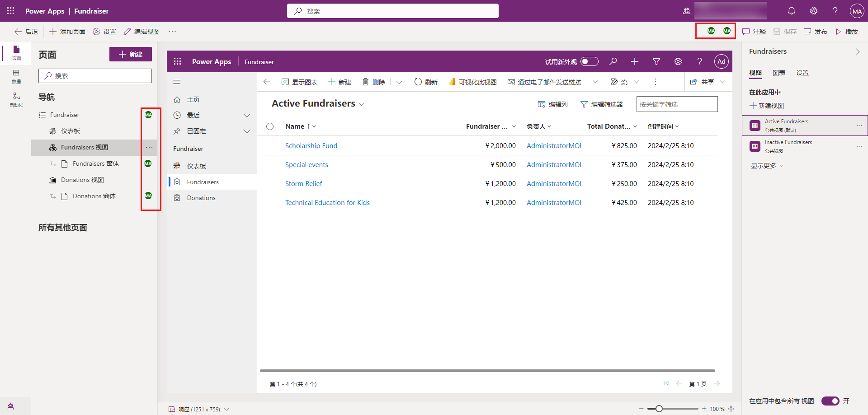Click 编辑列 edit columns
This screenshot has width=868, height=415.
(553, 104)
